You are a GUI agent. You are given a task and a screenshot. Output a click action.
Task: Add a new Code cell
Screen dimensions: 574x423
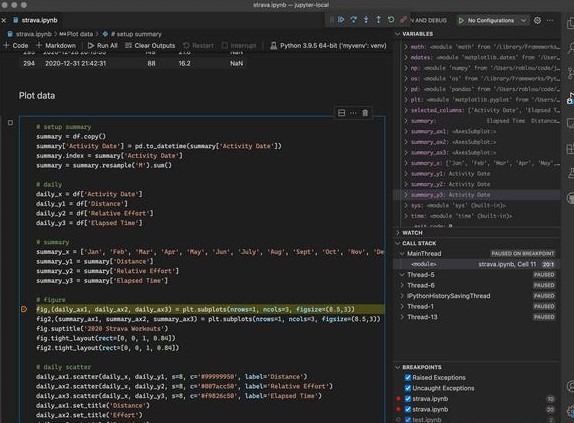click(x=16, y=45)
